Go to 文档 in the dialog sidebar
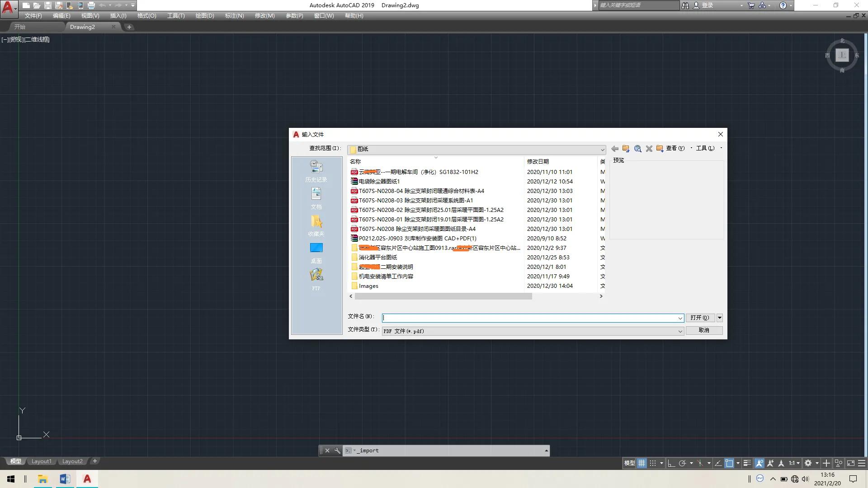 (316, 198)
